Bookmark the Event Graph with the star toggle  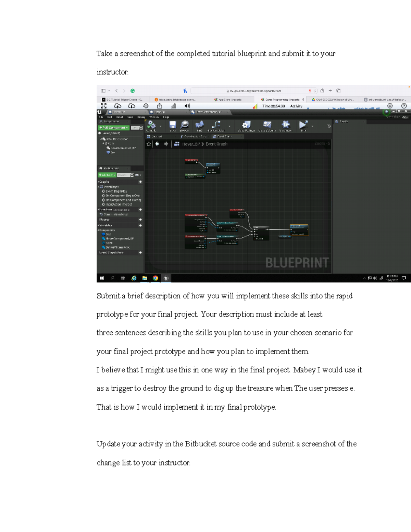pyautogui.click(x=148, y=144)
